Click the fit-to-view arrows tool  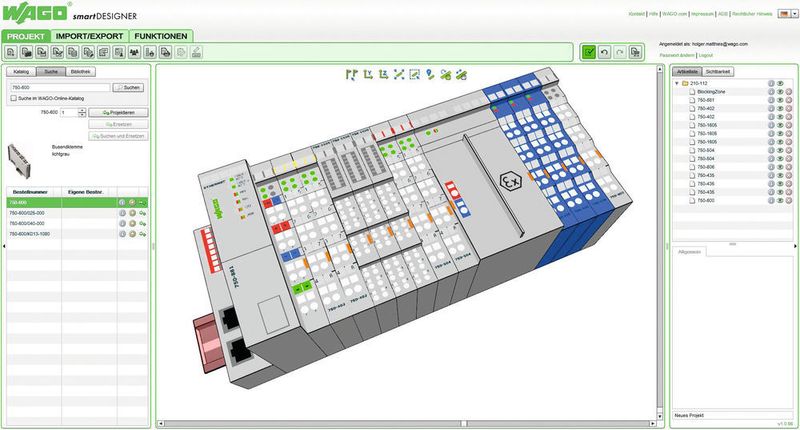click(399, 74)
